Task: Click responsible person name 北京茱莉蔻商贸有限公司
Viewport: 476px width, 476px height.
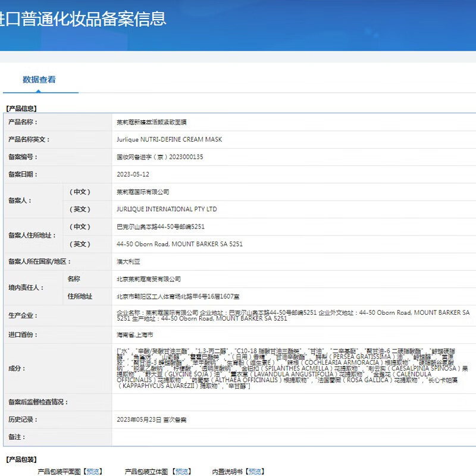Action: pos(149,278)
